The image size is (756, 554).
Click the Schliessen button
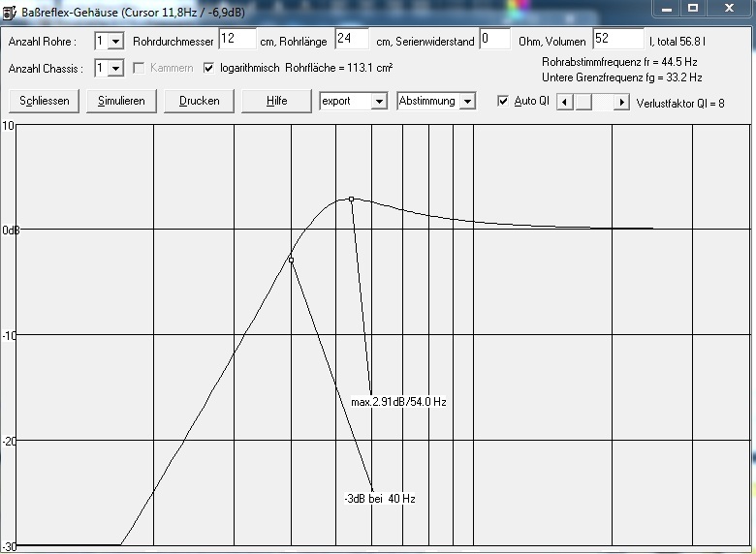click(44, 101)
